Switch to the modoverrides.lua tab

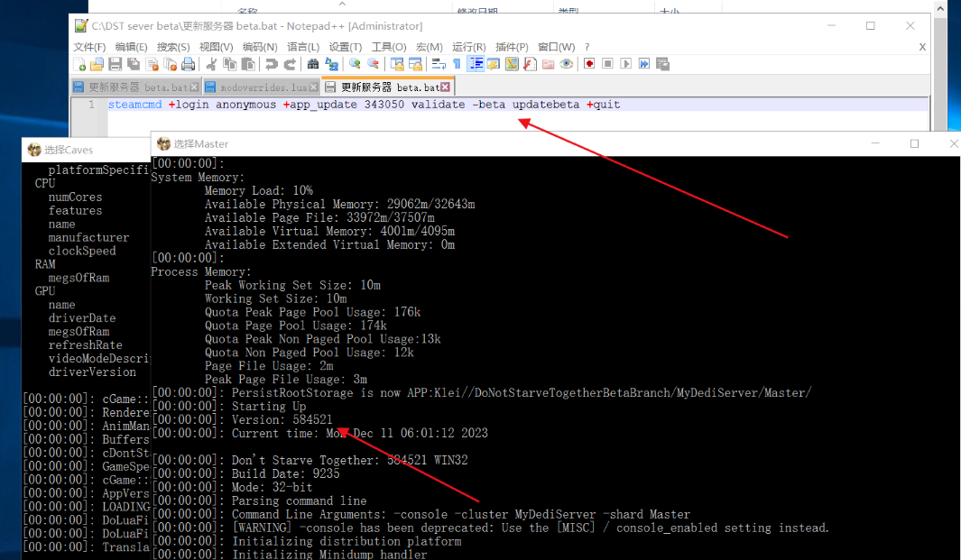pyautogui.click(x=263, y=87)
